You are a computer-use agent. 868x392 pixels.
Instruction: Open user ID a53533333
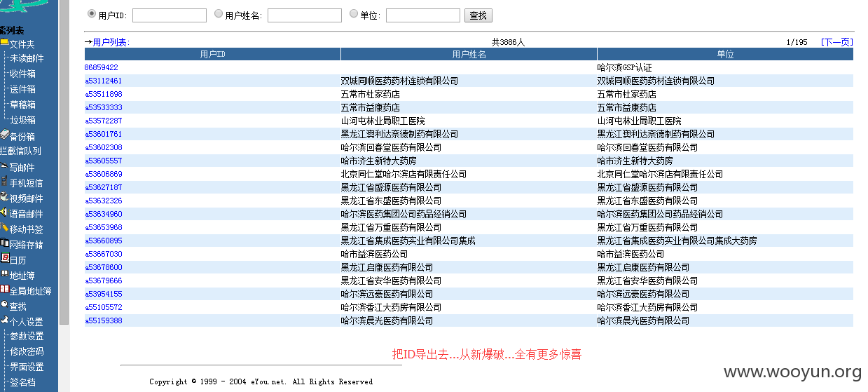[x=104, y=107]
